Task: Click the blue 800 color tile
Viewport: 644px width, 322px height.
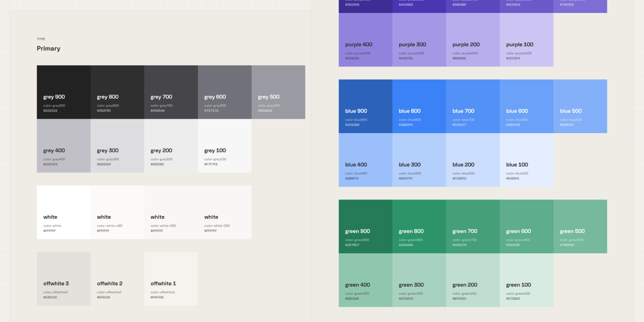Action: 419,106
